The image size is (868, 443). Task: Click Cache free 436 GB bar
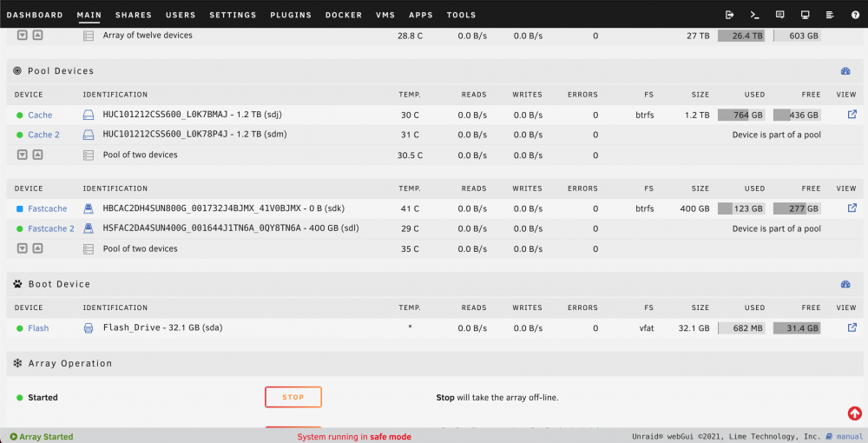[797, 116]
